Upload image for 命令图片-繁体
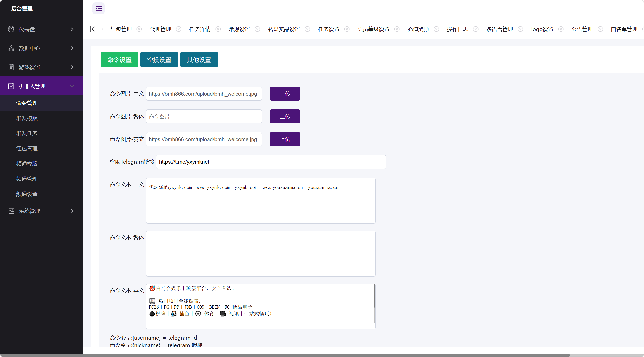 [x=285, y=116]
